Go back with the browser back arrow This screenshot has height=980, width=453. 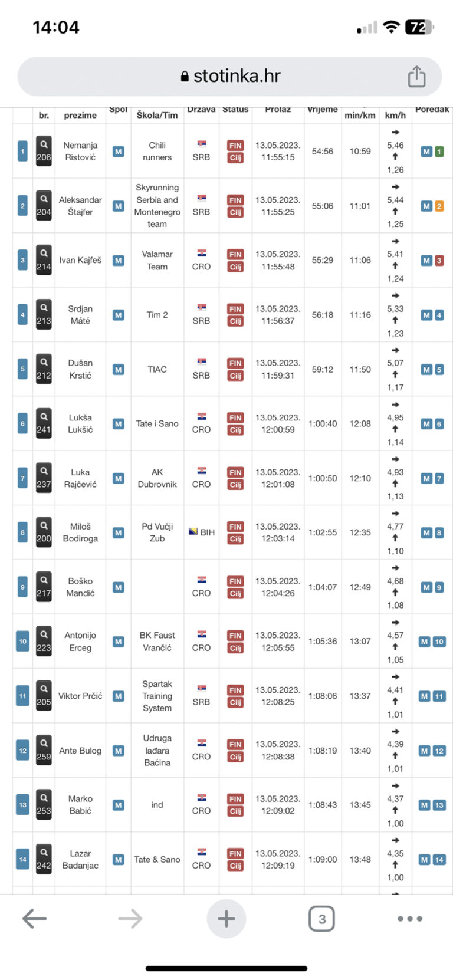(x=34, y=918)
